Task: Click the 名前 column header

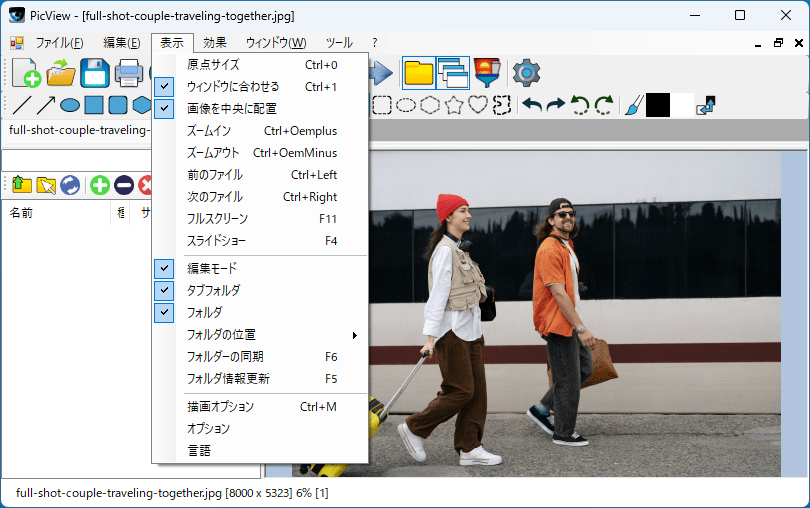Action: pyautogui.click(x=22, y=213)
